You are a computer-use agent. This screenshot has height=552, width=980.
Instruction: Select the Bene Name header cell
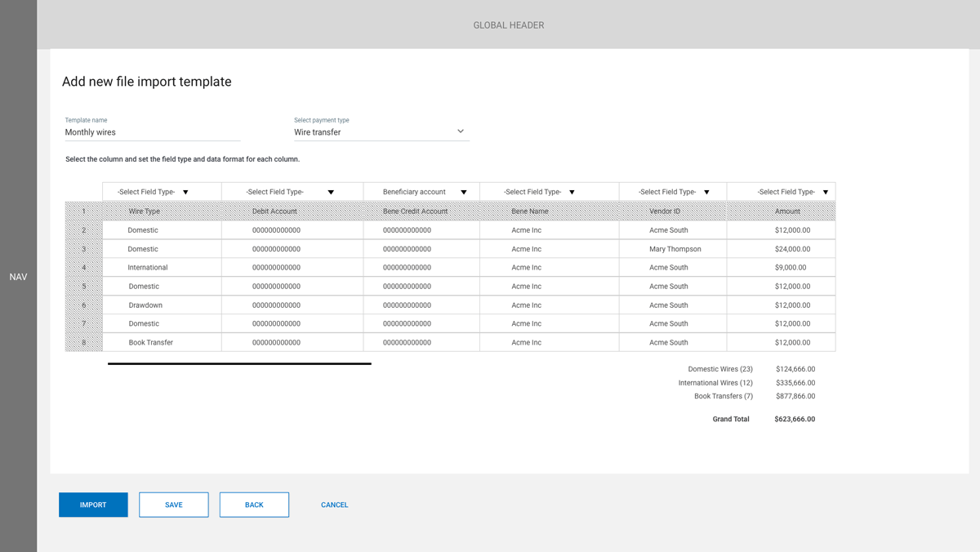click(550, 211)
